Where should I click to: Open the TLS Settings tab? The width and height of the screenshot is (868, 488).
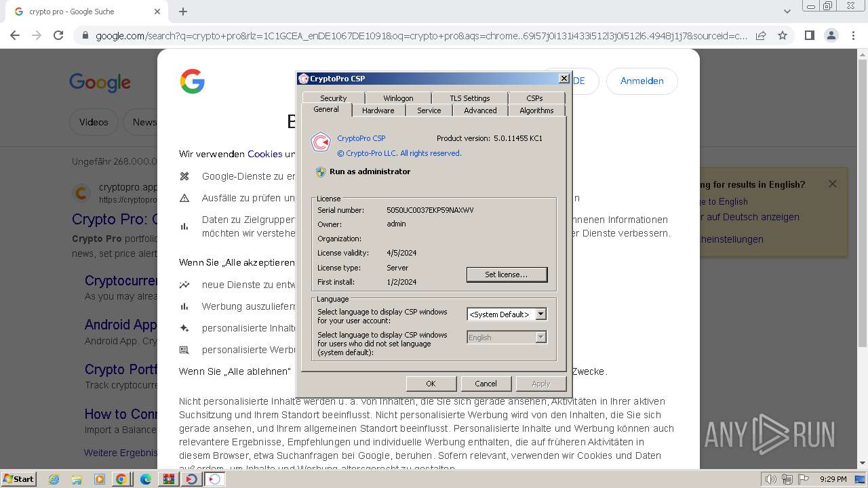(469, 98)
